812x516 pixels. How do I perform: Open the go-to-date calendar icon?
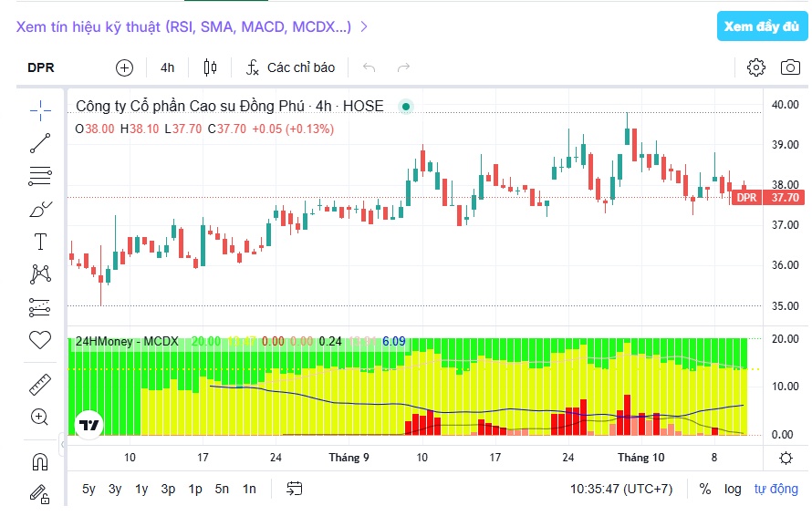[x=294, y=489]
